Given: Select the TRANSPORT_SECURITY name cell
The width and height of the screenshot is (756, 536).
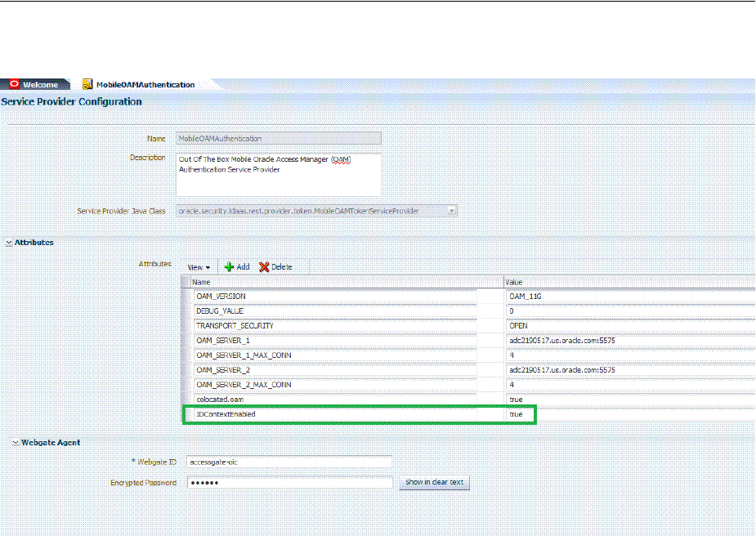Looking at the screenshot, I should (335, 326).
